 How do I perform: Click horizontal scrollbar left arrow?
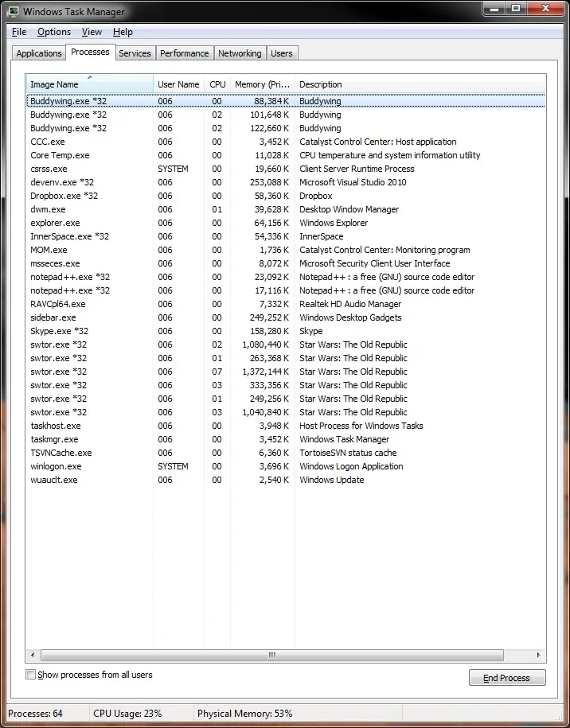33,656
